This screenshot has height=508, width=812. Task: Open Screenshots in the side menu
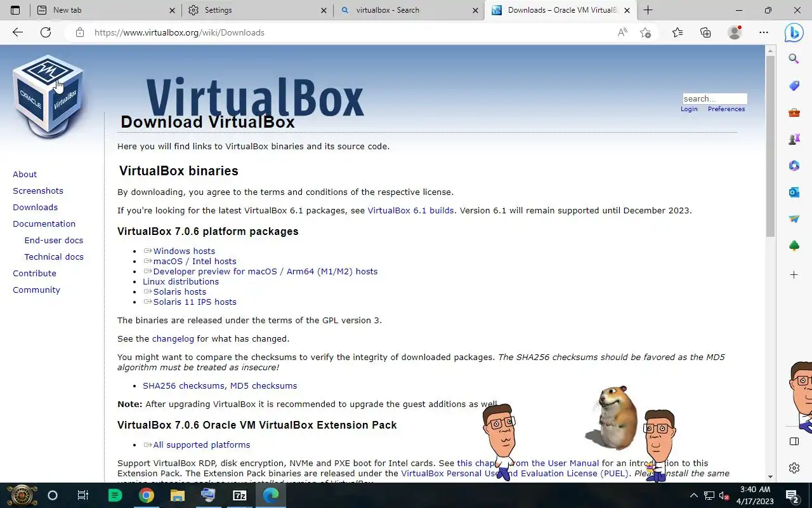click(38, 190)
